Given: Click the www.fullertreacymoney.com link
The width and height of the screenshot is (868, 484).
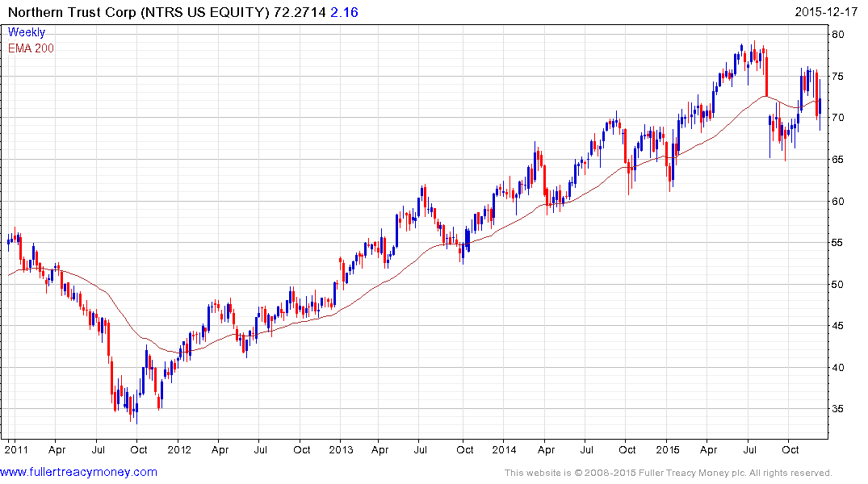Looking at the screenshot, I should [78, 472].
